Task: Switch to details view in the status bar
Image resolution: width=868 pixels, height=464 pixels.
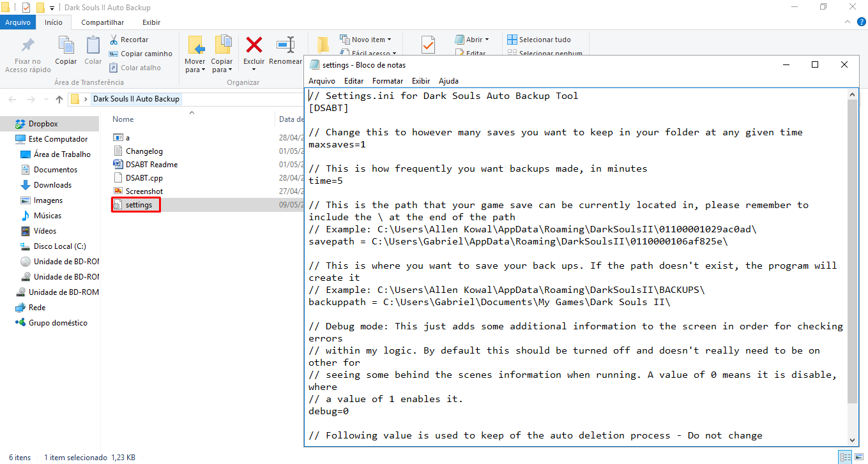Action: (x=845, y=457)
